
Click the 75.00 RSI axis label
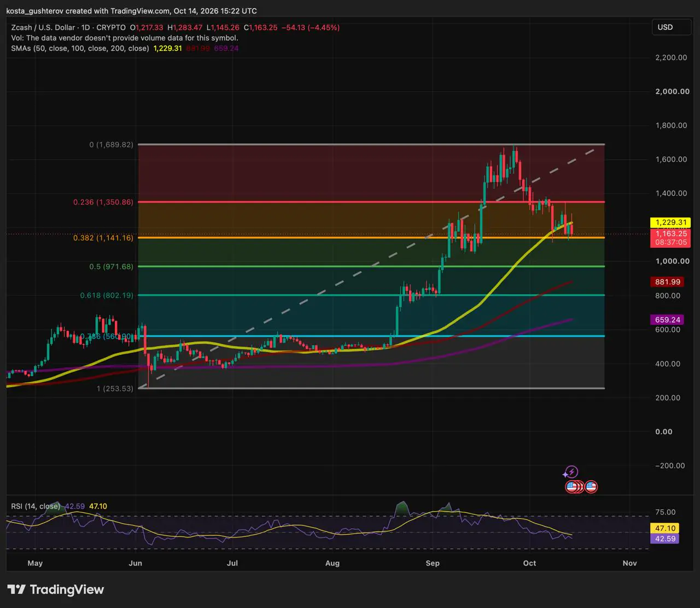click(666, 512)
